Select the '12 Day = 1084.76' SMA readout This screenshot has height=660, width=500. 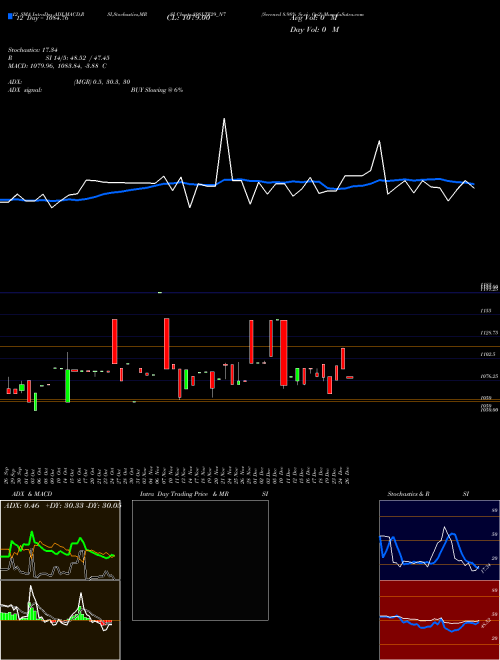[x=42, y=19]
